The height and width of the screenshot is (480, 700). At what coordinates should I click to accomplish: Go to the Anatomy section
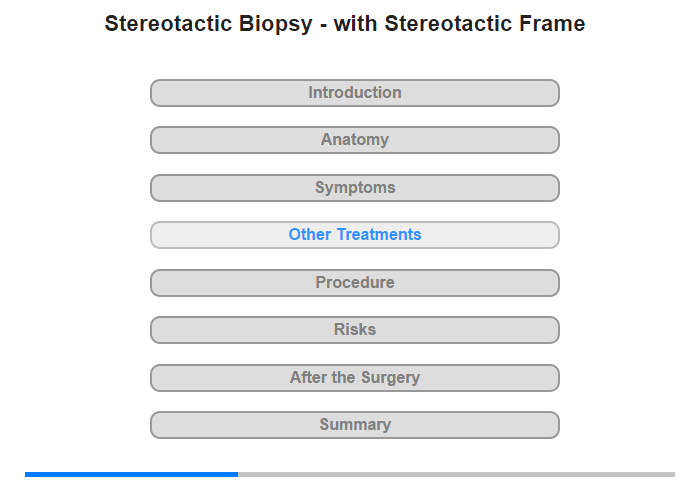tap(354, 140)
